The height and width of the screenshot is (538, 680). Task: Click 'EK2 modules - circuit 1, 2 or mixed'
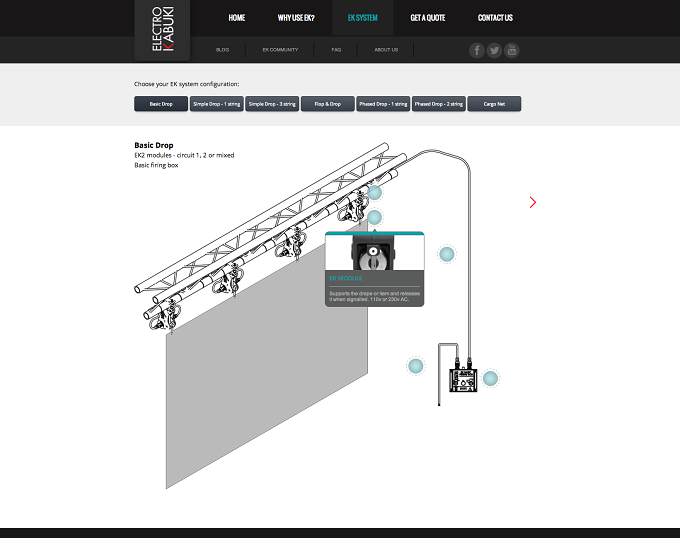(x=184, y=155)
